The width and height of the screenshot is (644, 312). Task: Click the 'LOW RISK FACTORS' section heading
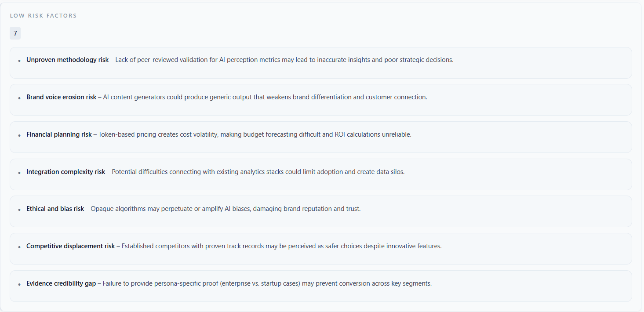pyautogui.click(x=43, y=16)
